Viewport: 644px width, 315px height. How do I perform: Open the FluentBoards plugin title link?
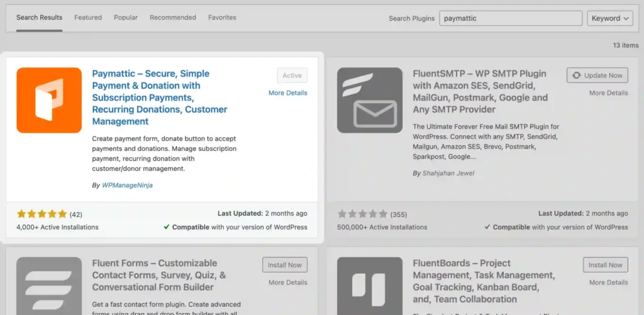point(484,281)
